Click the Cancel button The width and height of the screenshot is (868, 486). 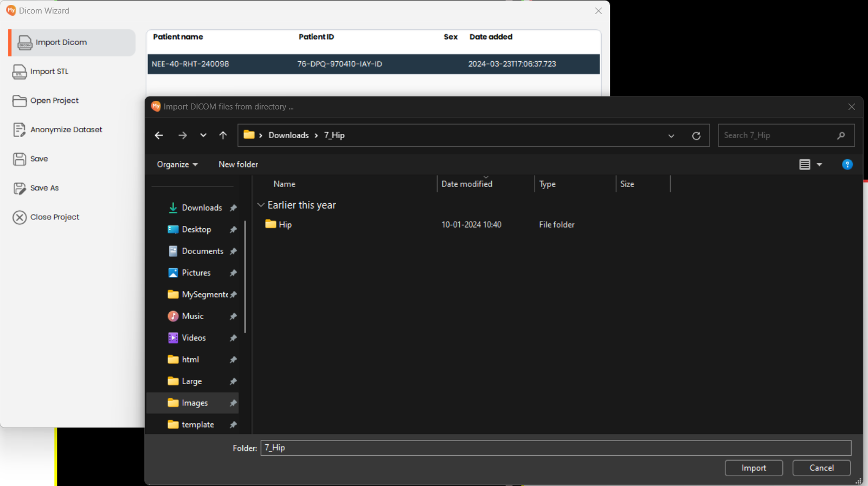pos(821,468)
